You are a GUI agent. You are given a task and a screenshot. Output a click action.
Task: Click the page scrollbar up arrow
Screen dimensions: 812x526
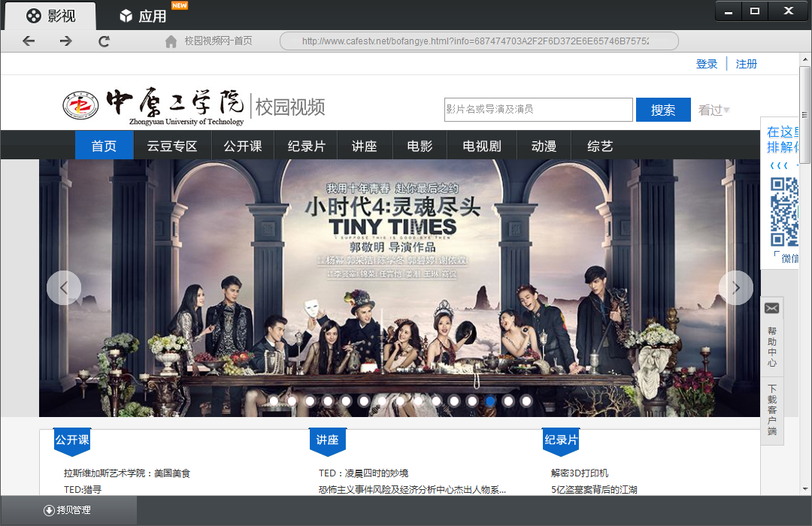click(805, 59)
